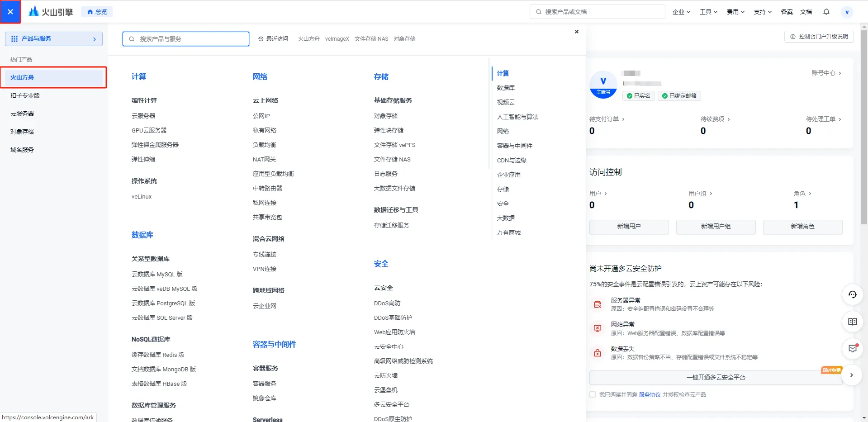Jump to 数据库 category in index
This screenshot has width=868, height=422.
tap(506, 88)
